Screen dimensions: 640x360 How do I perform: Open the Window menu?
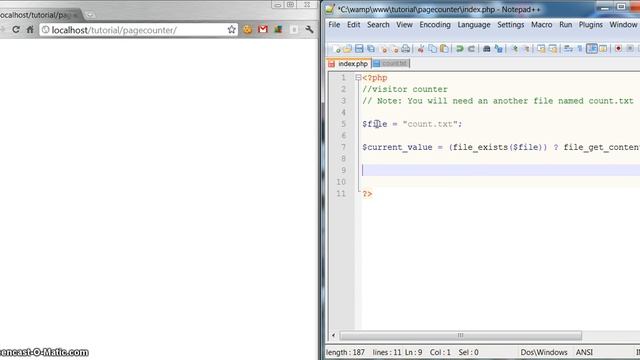(x=623, y=25)
